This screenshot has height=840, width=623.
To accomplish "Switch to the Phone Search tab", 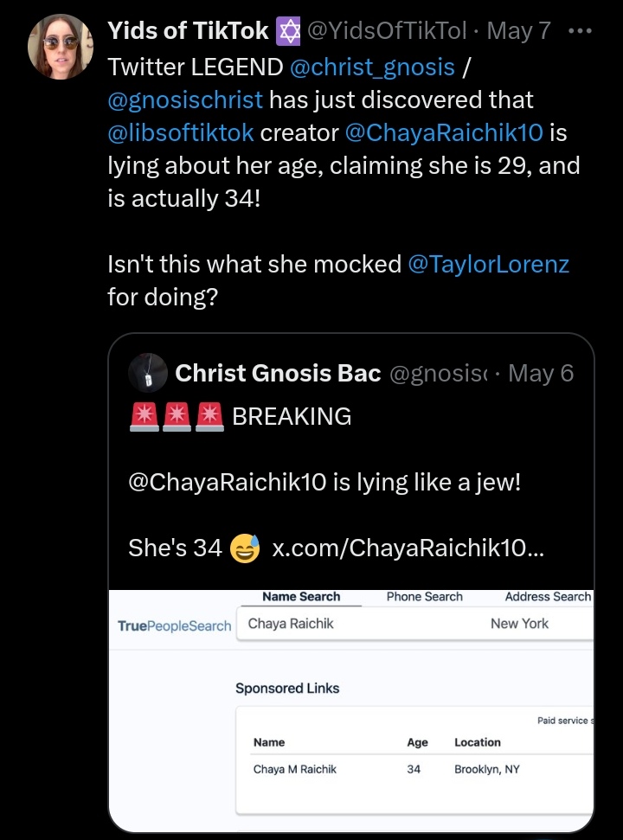I will pos(424,597).
